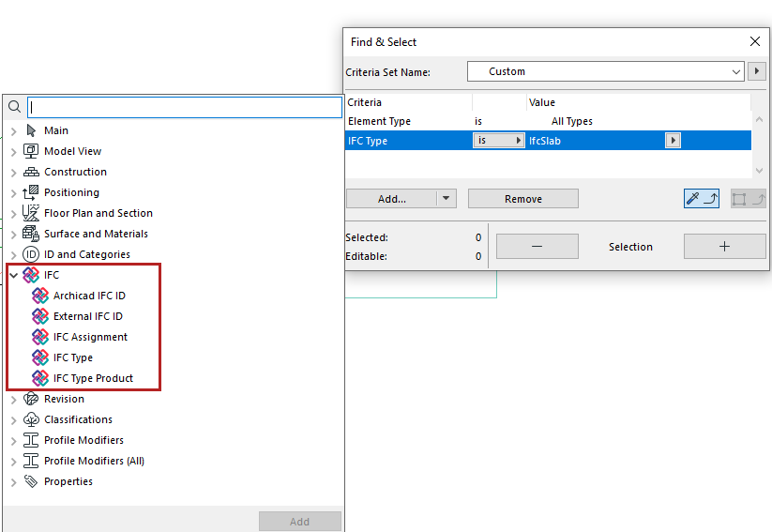Click the Floor Plan and Section label

click(x=98, y=213)
